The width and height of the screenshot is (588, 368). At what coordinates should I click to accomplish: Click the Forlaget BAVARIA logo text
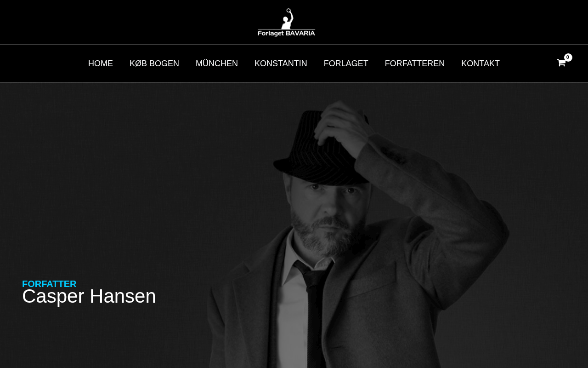click(286, 33)
